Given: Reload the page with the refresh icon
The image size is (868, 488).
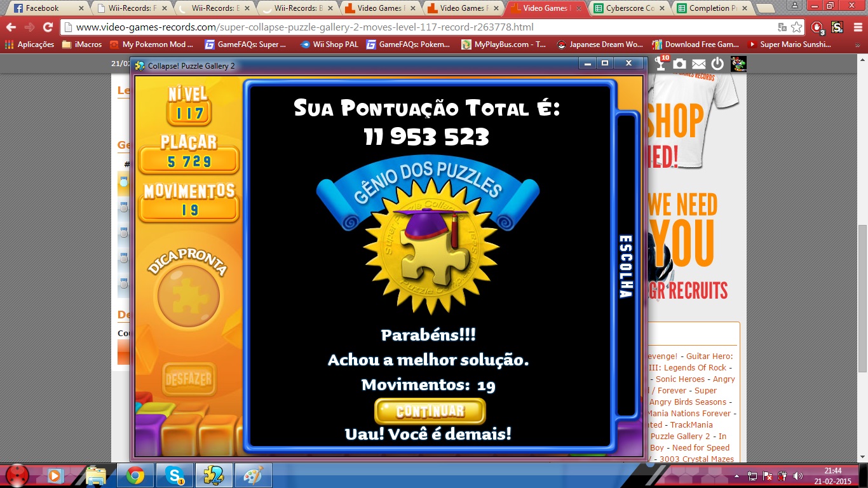Looking at the screenshot, I should tap(48, 27).
